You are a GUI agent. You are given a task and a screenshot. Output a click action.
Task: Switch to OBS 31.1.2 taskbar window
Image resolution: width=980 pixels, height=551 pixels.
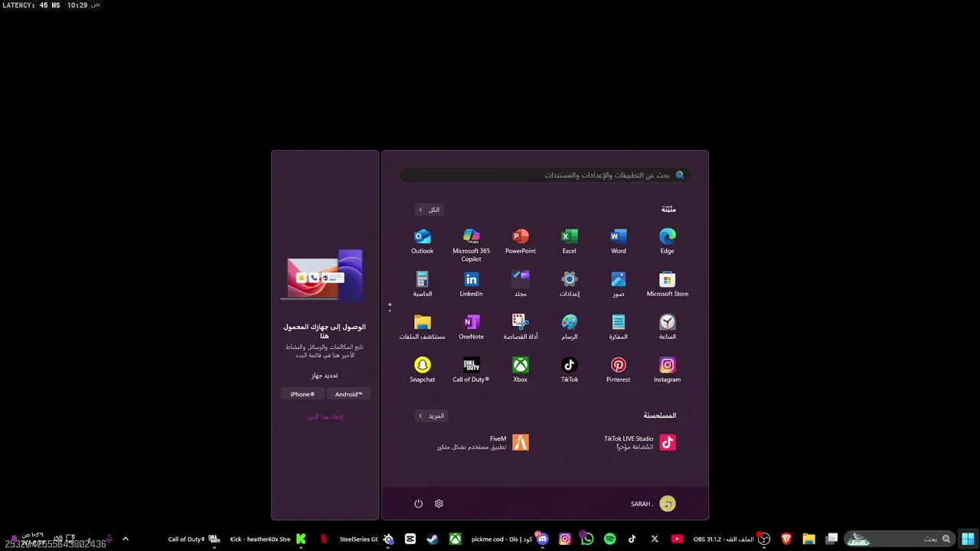[x=731, y=539]
